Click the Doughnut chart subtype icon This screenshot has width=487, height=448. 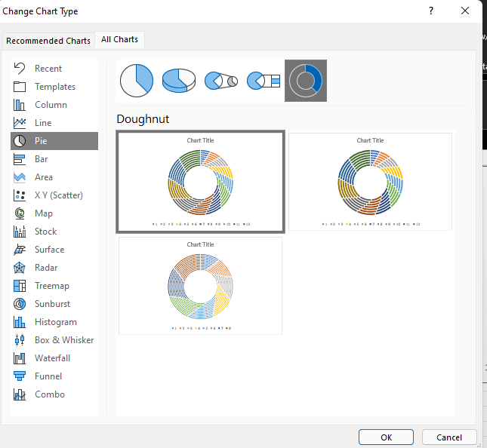[306, 80]
